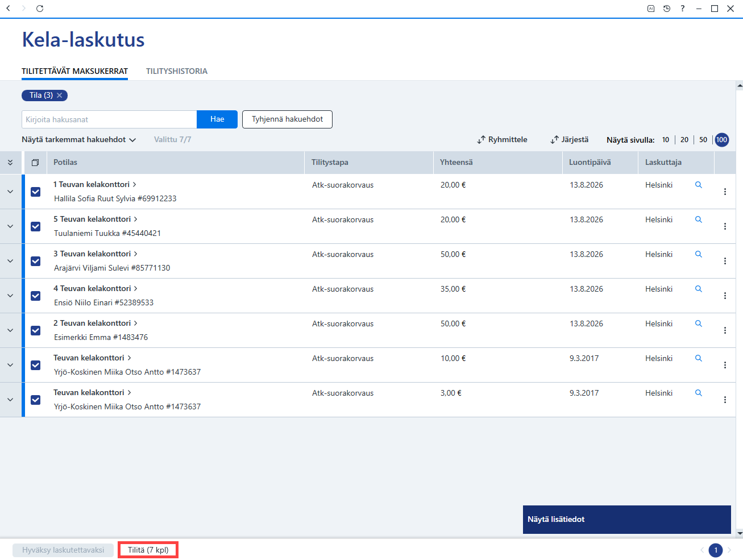The height and width of the screenshot is (560, 743).
Task: Uncheck the Esimerkki Emma row
Action: point(35,330)
